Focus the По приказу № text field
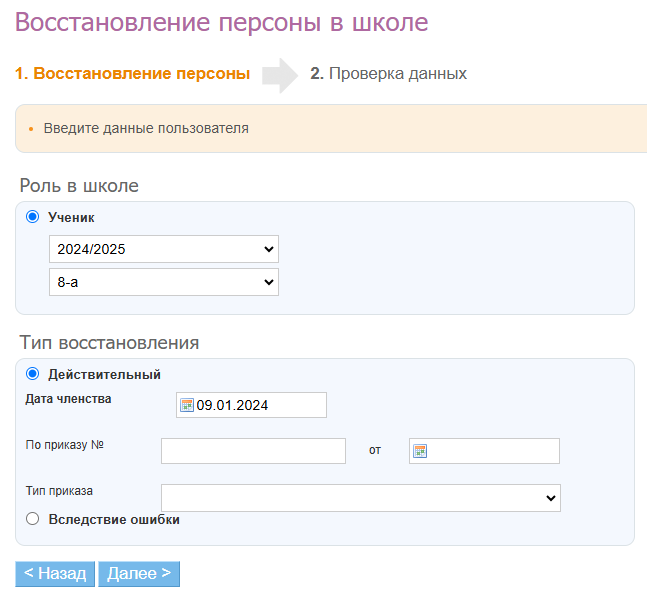Image resolution: width=647 pixels, height=606 pixels. [x=253, y=451]
